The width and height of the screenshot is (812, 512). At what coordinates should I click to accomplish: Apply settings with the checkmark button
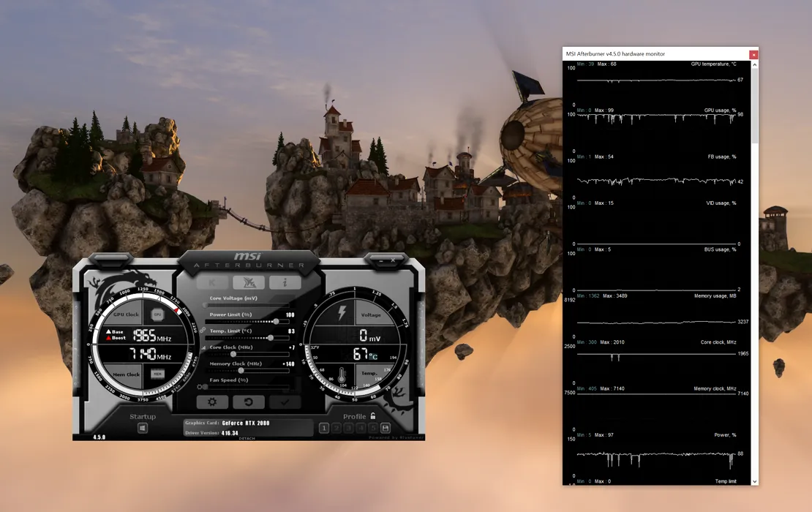pos(285,402)
